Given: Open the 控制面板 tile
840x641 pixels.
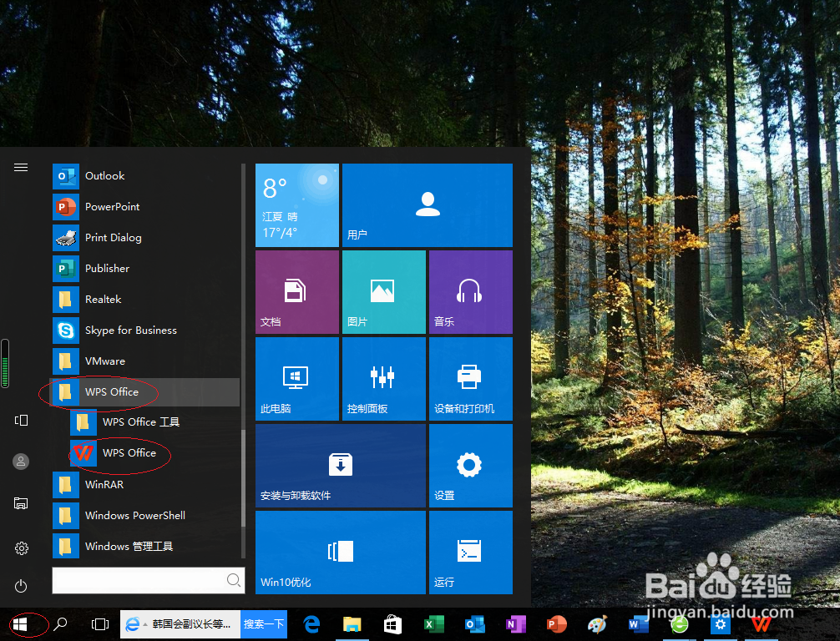Looking at the screenshot, I should coord(384,379).
